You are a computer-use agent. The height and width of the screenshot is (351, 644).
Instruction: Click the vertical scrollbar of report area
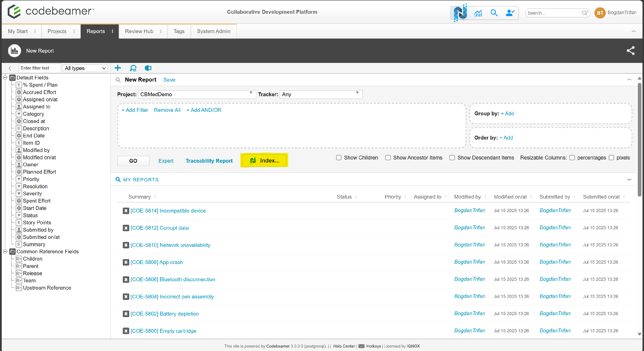point(639,140)
